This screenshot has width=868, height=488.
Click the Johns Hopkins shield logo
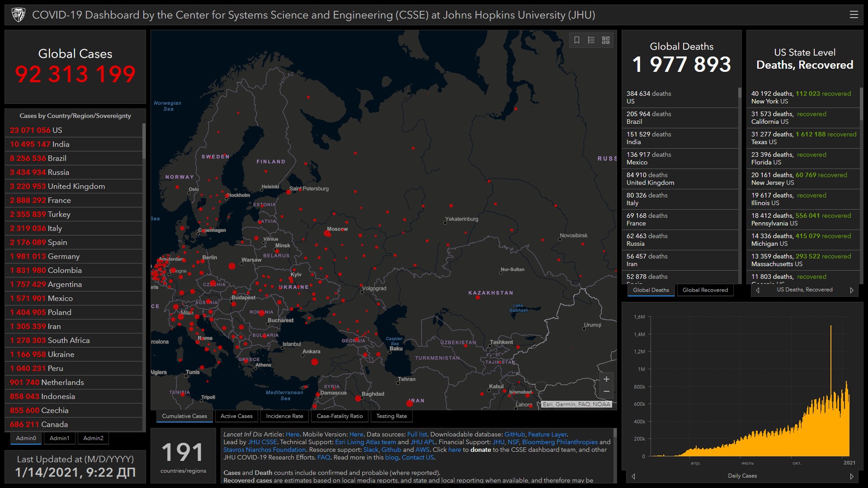tap(19, 15)
